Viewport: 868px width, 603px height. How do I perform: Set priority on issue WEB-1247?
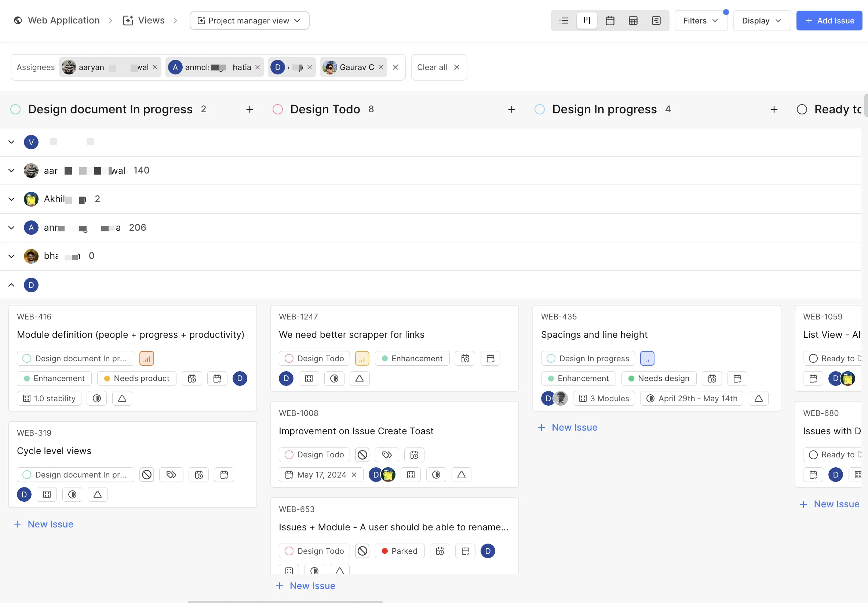[362, 358]
